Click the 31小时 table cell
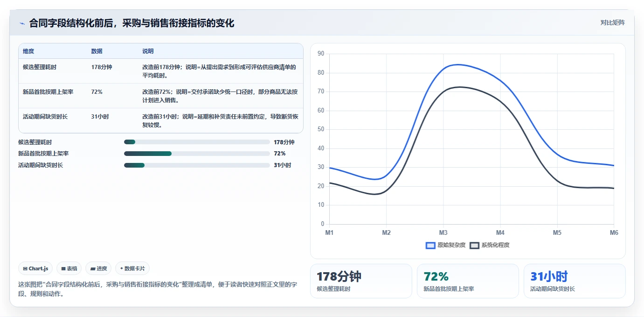The width and height of the screenshot is (644, 317). click(100, 117)
